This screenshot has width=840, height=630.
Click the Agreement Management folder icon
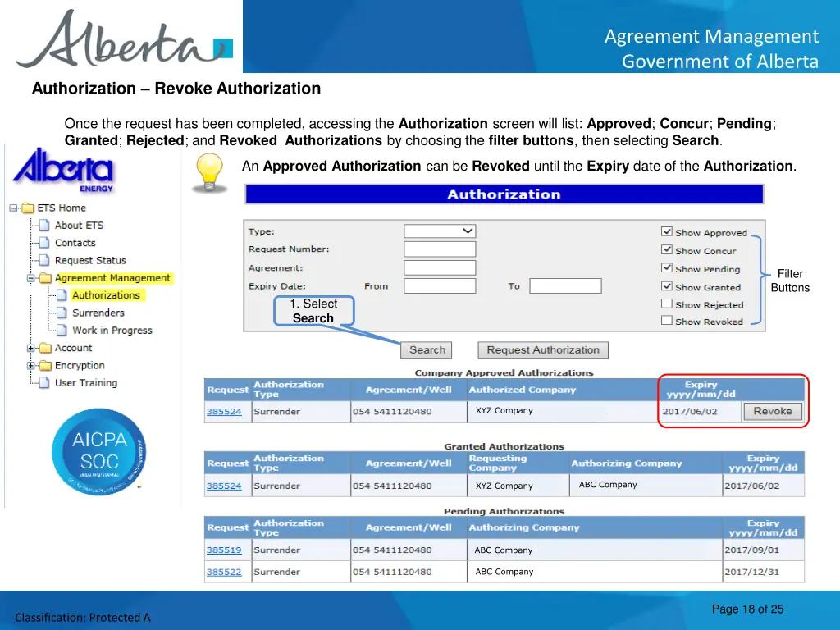click(x=46, y=278)
